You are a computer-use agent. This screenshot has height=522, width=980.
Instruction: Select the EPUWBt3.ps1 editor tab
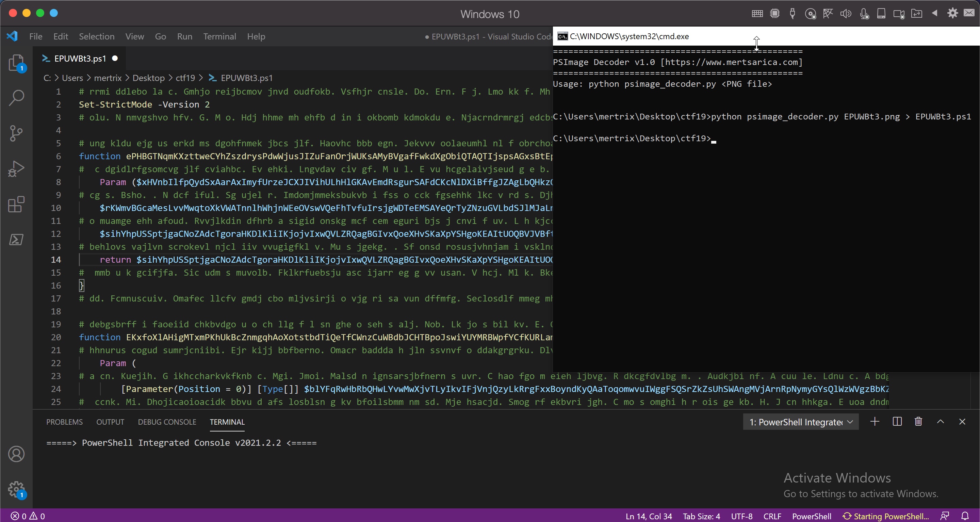[x=80, y=59]
